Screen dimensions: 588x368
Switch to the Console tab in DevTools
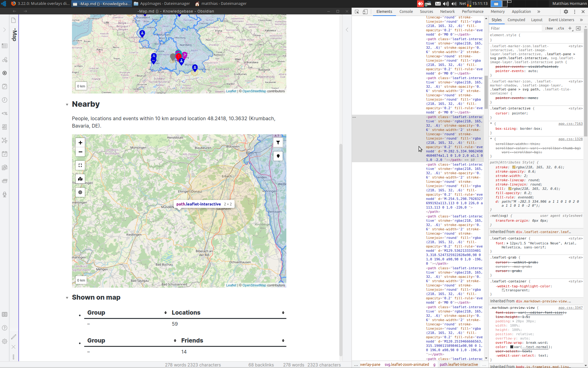tap(406, 11)
